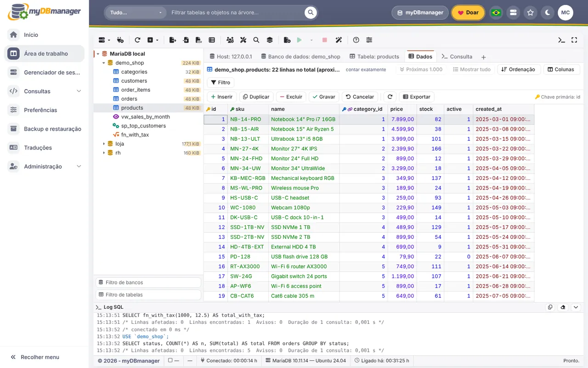Go to the Host: 127.0.0.1 tab
Viewport: 588px width, 368px height.
click(x=231, y=57)
